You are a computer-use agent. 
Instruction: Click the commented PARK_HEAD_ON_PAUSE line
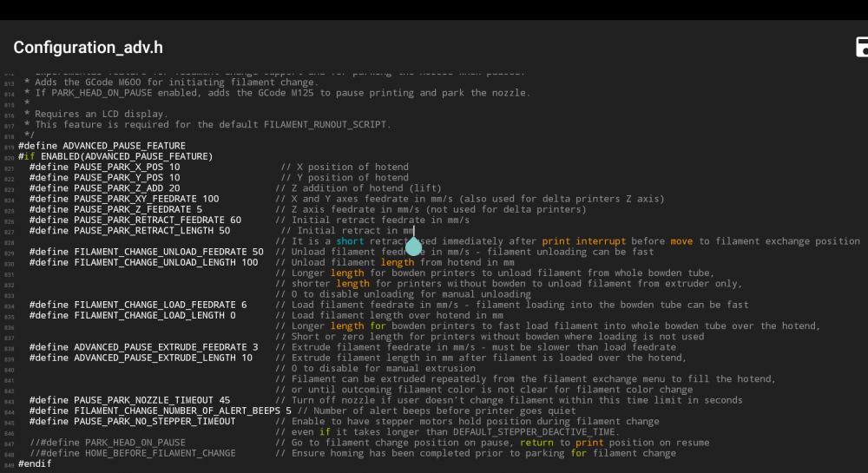pyautogui.click(x=108, y=443)
